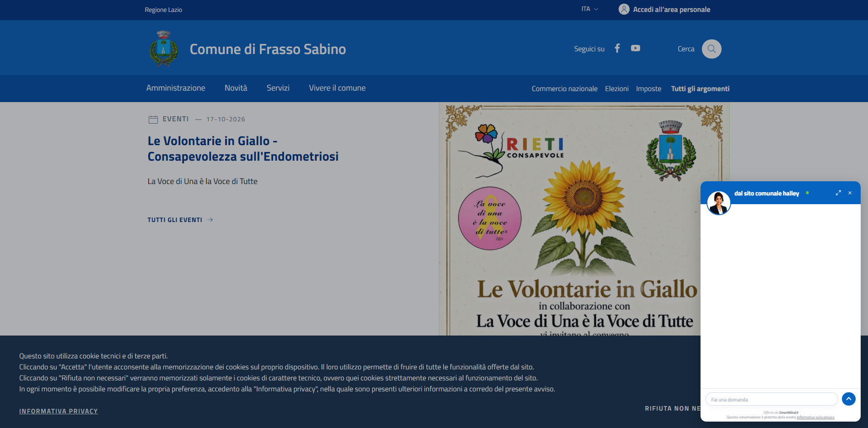Click the search magnifier button
The image size is (868, 428).
(x=712, y=49)
